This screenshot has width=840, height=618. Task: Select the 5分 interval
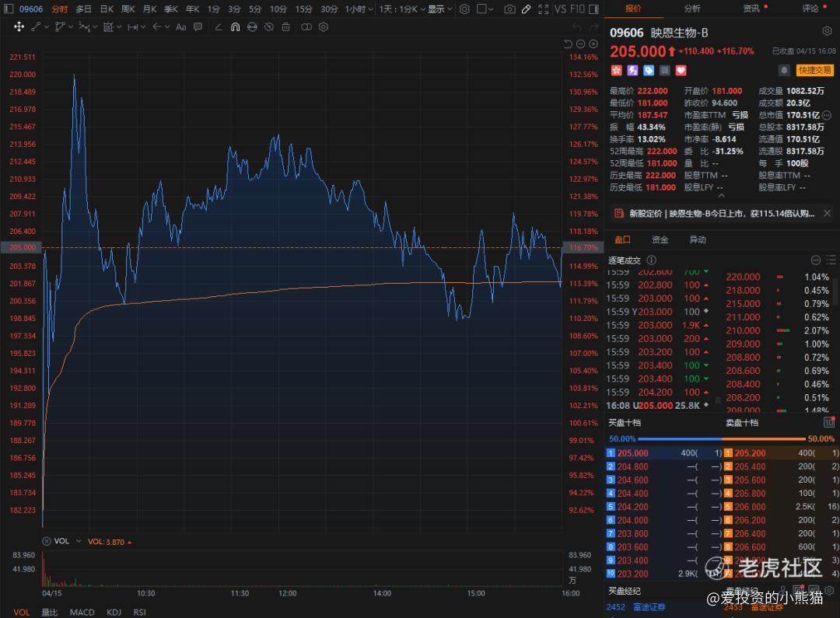click(255, 9)
